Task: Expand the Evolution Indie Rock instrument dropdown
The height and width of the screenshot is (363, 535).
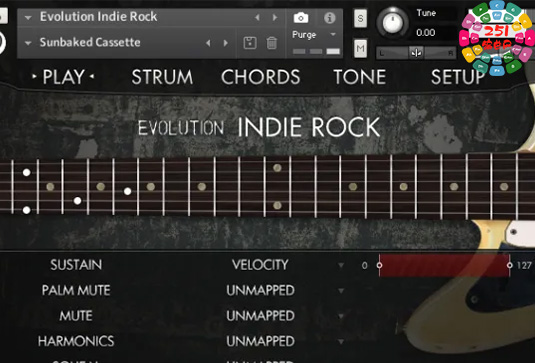Action: pos(28,17)
